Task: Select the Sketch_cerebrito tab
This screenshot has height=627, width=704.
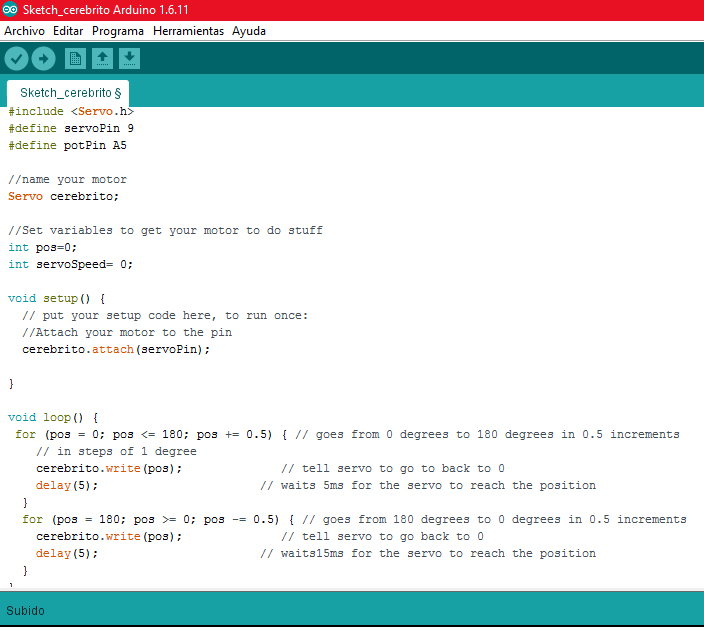Action: tap(68, 93)
